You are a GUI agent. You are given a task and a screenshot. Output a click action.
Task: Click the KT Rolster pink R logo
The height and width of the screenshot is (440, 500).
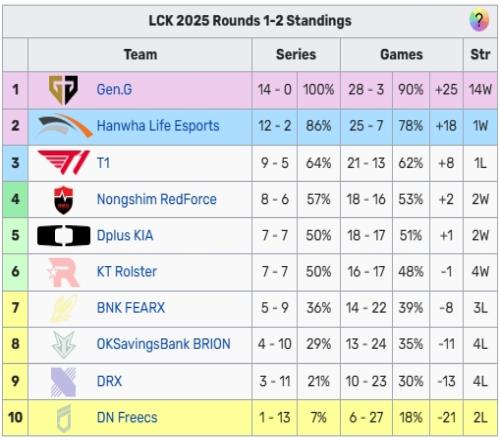point(63,272)
